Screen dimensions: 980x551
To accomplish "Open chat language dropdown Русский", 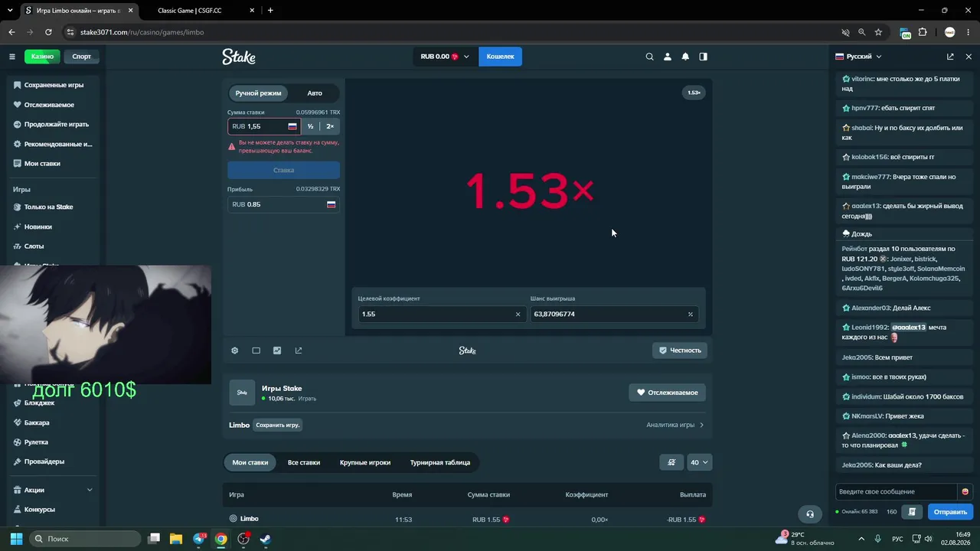I will 858,57.
